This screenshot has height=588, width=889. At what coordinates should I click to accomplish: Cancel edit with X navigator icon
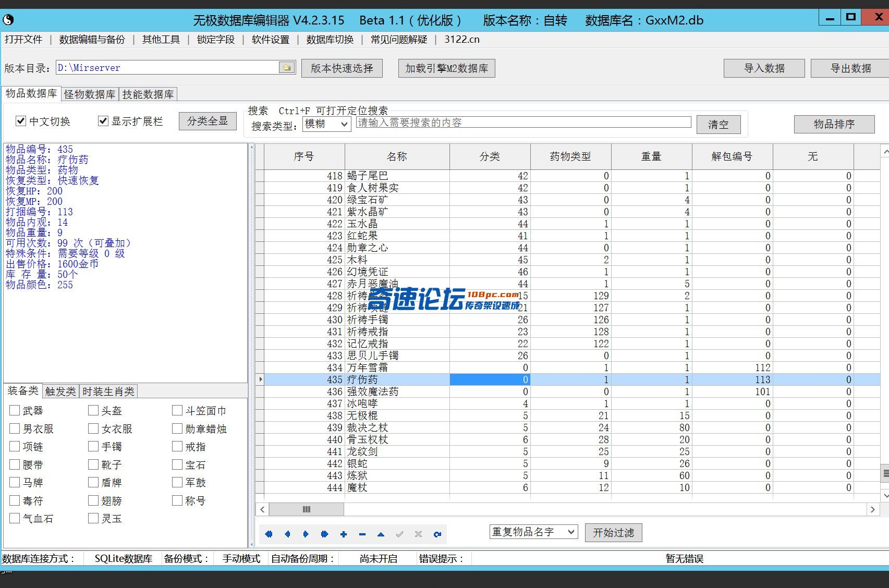click(x=418, y=534)
